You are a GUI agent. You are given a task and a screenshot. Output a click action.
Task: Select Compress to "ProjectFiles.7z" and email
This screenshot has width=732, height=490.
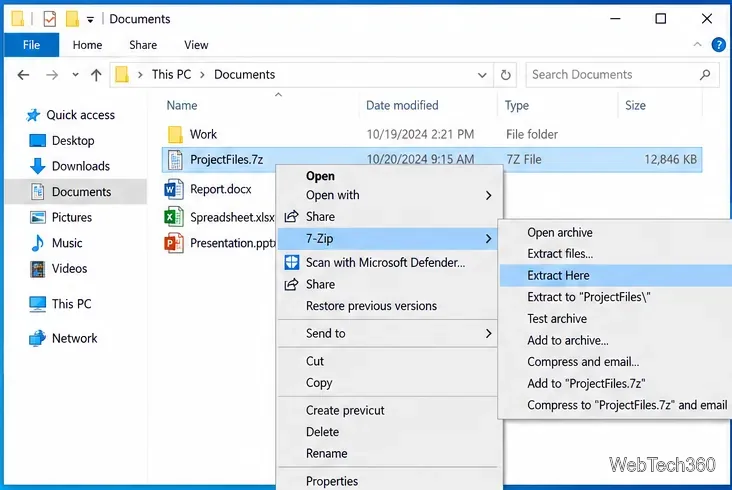pos(627,405)
